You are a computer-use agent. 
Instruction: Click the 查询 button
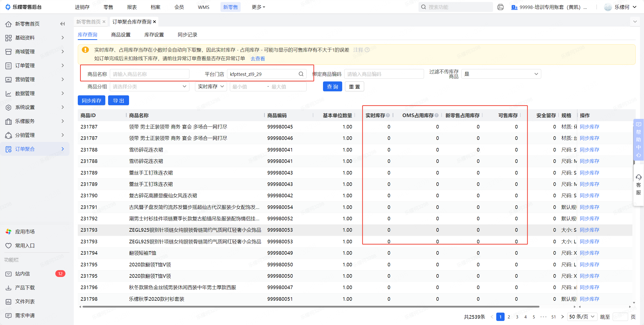(332, 86)
